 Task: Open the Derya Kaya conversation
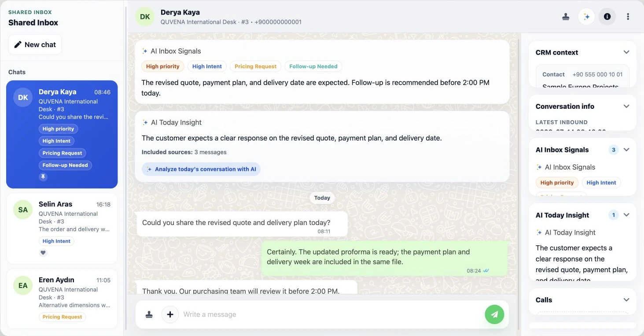[x=62, y=134]
